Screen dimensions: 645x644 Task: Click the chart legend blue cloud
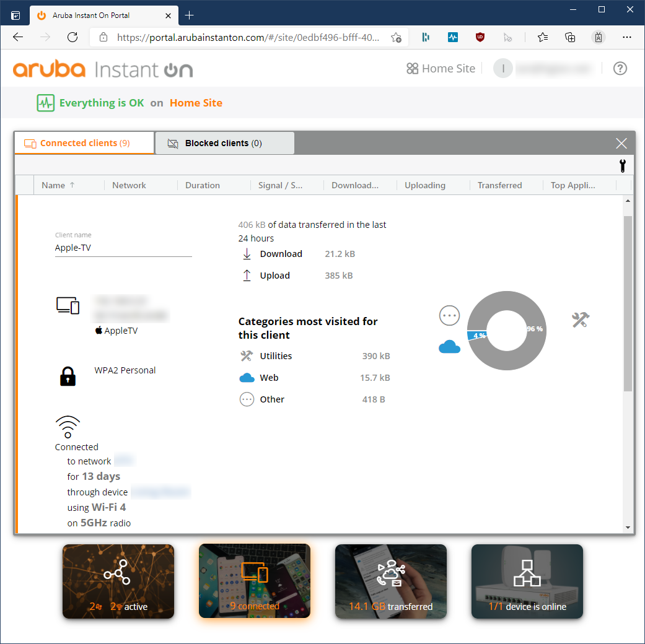pyautogui.click(x=449, y=347)
